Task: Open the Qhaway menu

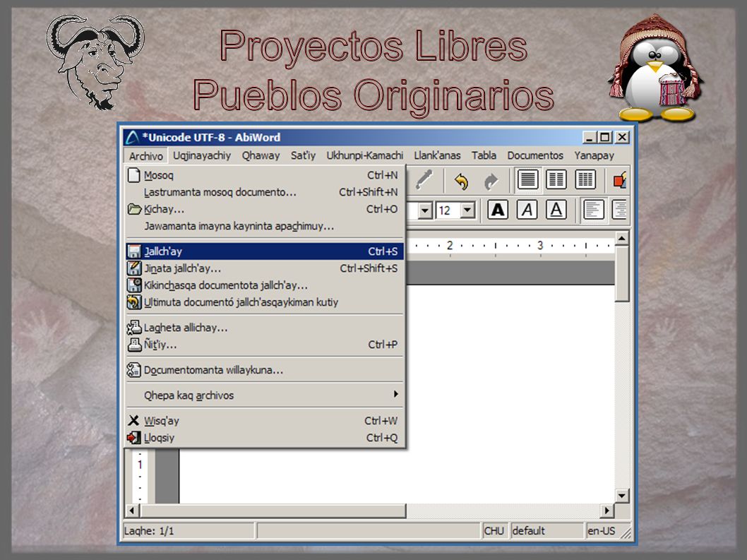Action: (x=261, y=155)
